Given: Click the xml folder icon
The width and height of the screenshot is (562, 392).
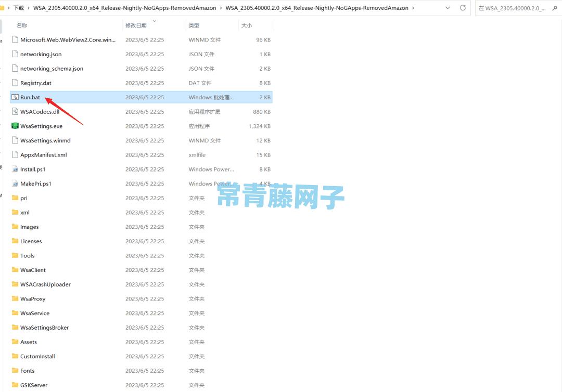Looking at the screenshot, I should tap(15, 212).
